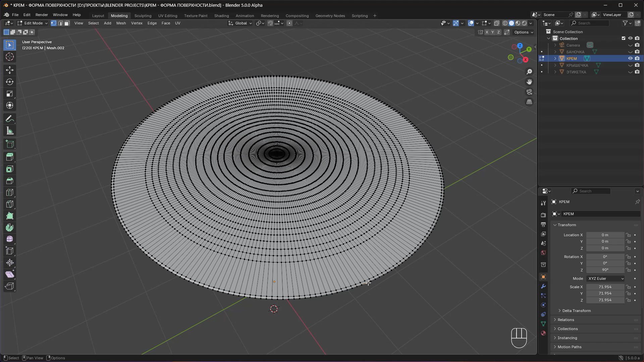Viewport: 644px width, 362px height.
Task: Expand the Relations panel
Action: pos(566,320)
